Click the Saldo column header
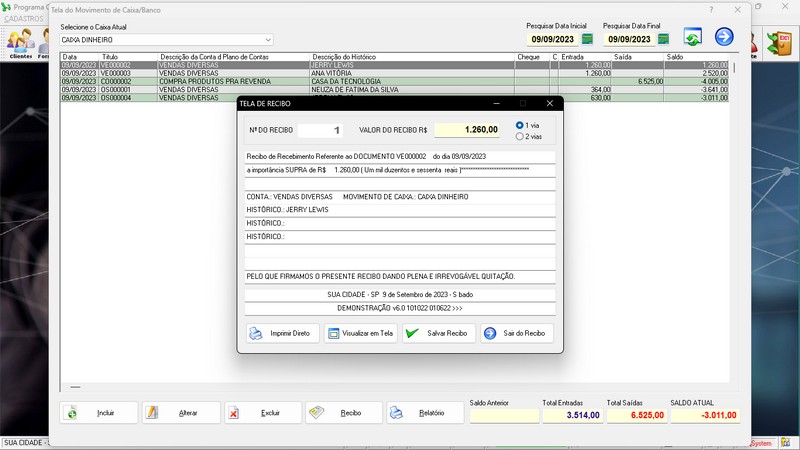Viewport: 800px width, 450px height. point(696,57)
